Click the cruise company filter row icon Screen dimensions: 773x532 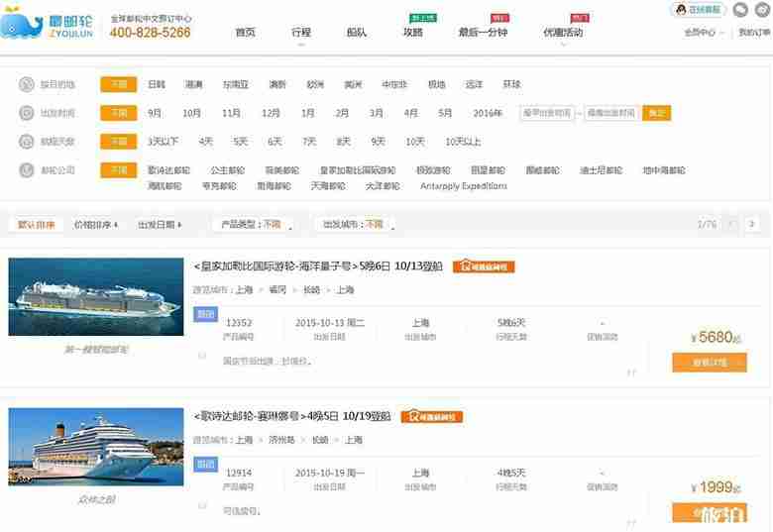[x=26, y=170]
